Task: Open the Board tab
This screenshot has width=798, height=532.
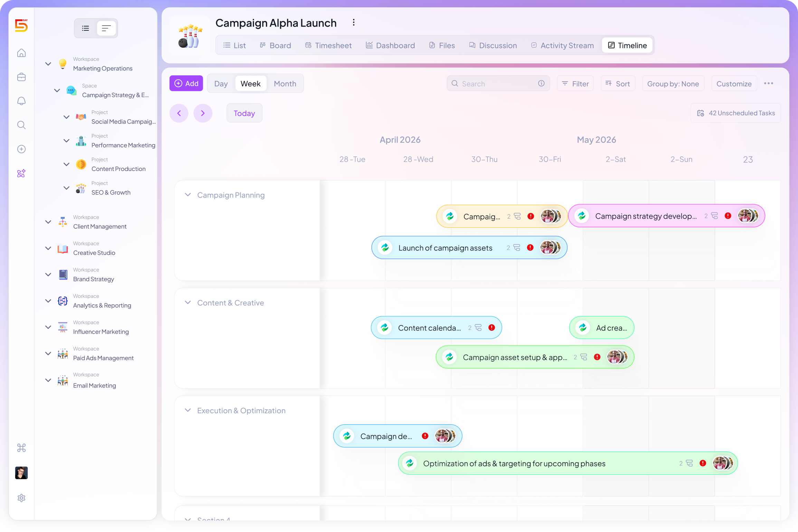Action: [x=275, y=45]
